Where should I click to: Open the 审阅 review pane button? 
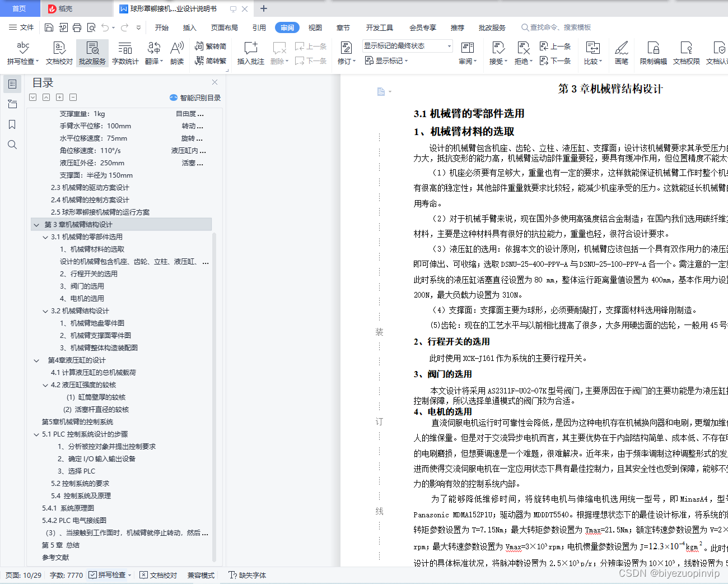(x=468, y=53)
